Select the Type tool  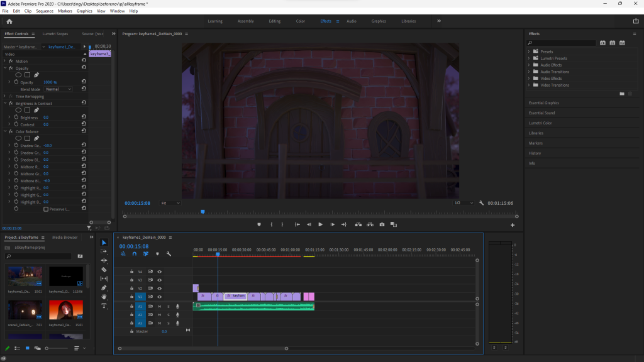tap(104, 306)
